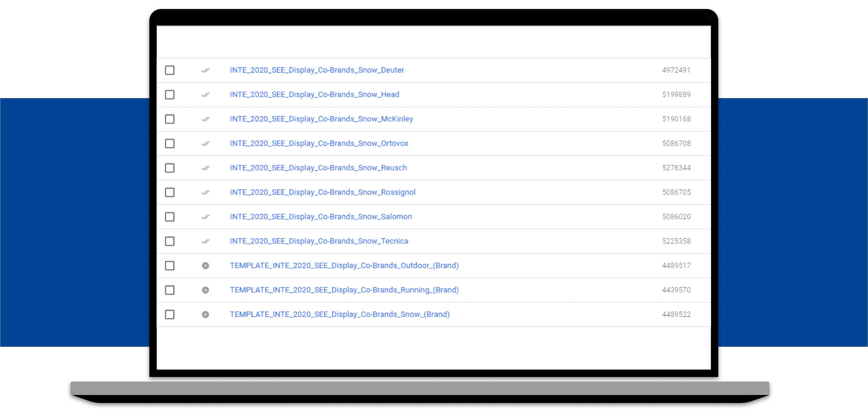
Task: Open INTE_2020_SEE_Display_Co-Brands_Snow_Head campaign link
Action: [x=314, y=94]
